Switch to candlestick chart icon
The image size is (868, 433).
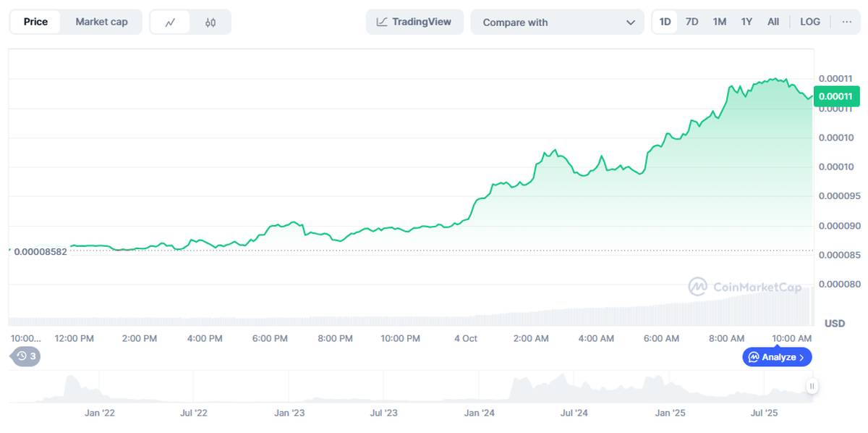(x=210, y=22)
